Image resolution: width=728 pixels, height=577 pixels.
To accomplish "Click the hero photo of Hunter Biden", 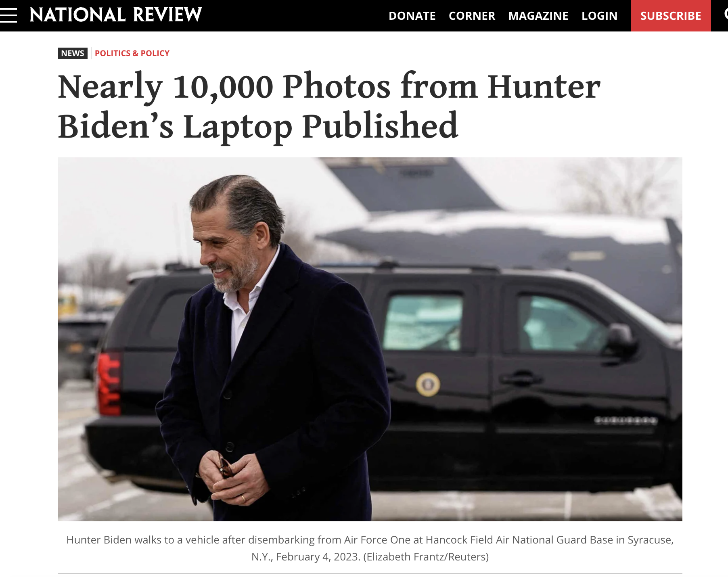I will click(370, 339).
